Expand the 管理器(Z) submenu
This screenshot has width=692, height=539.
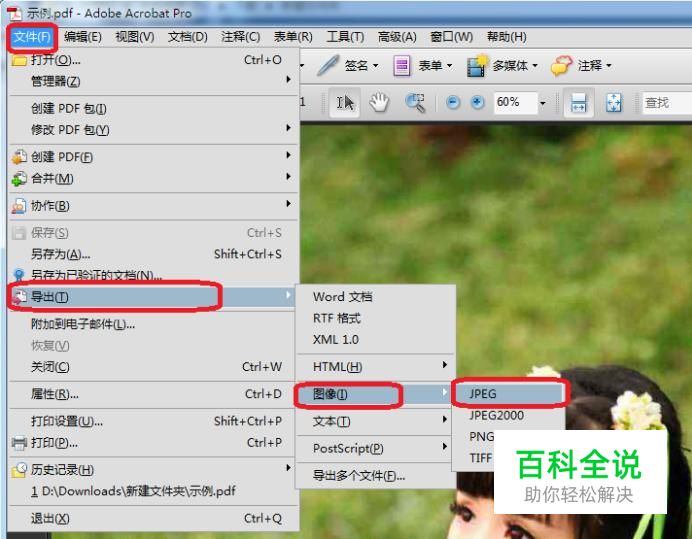[x=152, y=81]
